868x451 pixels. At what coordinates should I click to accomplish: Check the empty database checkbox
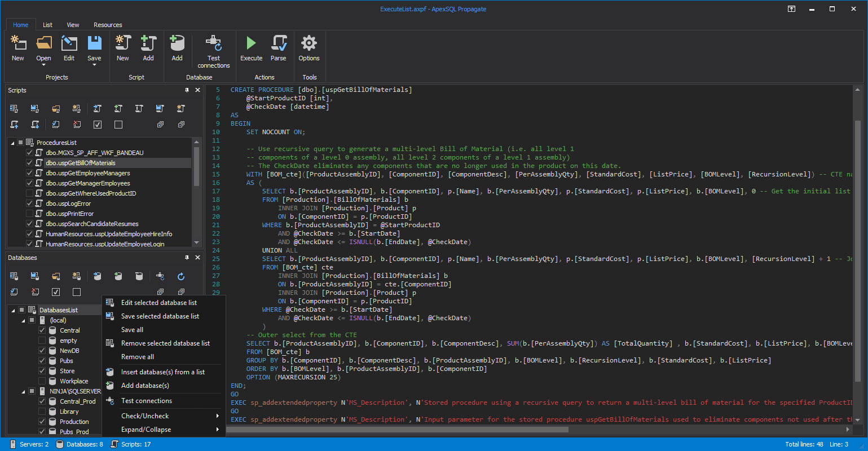pos(42,341)
